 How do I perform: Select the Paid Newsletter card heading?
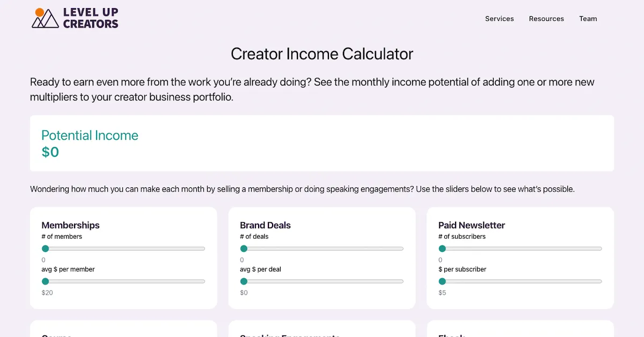[471, 225]
